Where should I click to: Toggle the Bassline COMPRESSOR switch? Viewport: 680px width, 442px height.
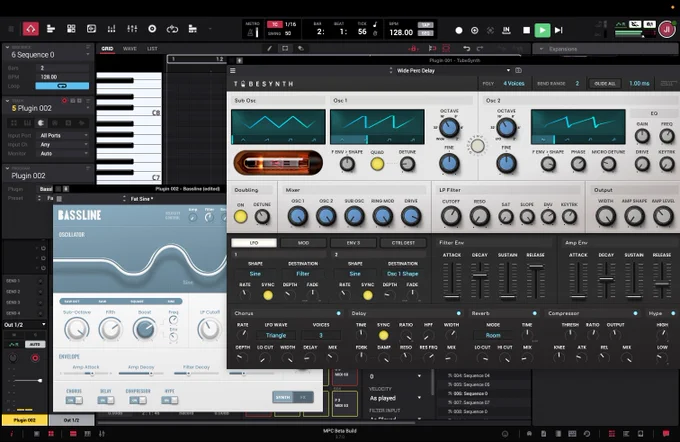click(x=138, y=400)
